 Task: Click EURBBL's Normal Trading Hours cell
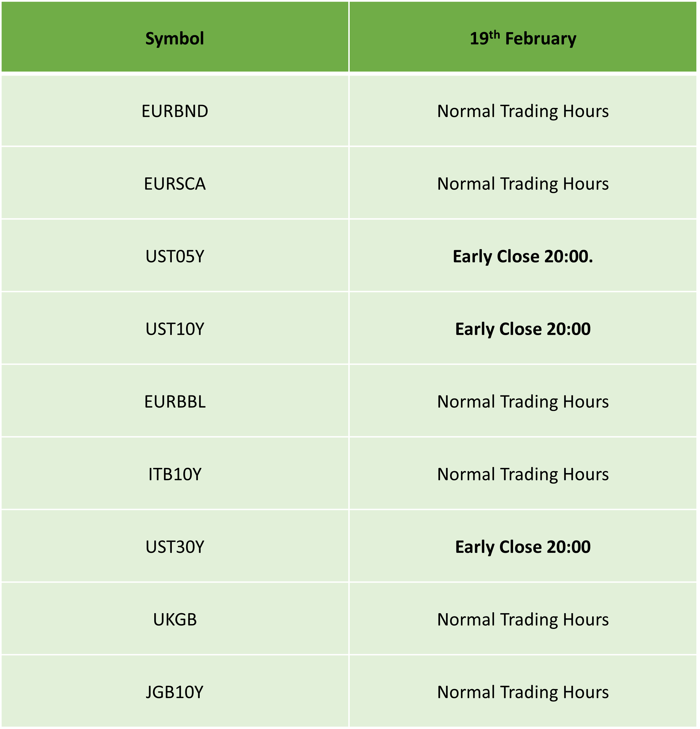[523, 401]
